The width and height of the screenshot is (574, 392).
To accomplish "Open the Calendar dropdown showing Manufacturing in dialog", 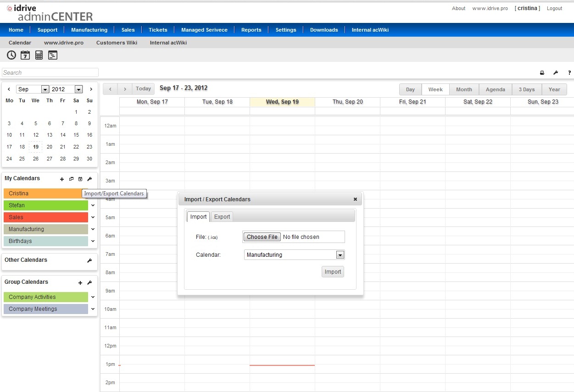I will point(294,255).
